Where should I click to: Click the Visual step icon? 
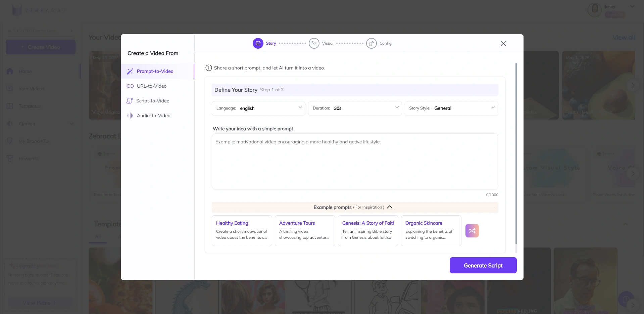coord(314,43)
